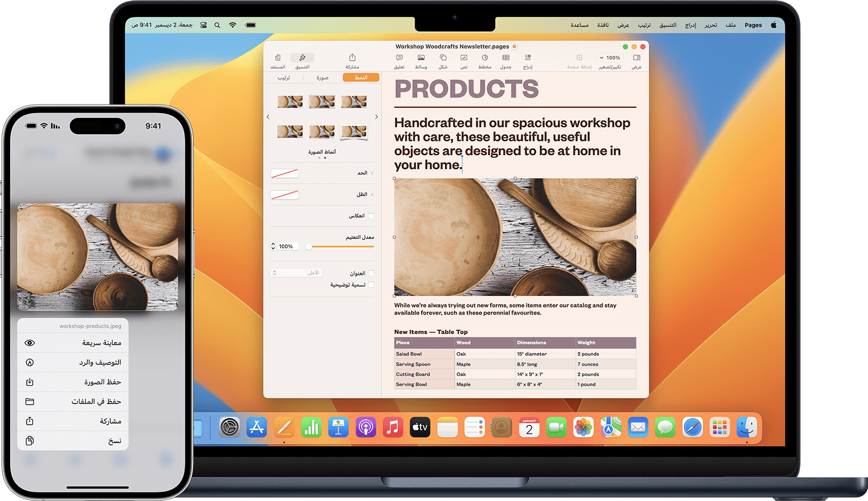Insert a شكل shape from toolbar
The height and width of the screenshot is (501, 868).
point(443,61)
